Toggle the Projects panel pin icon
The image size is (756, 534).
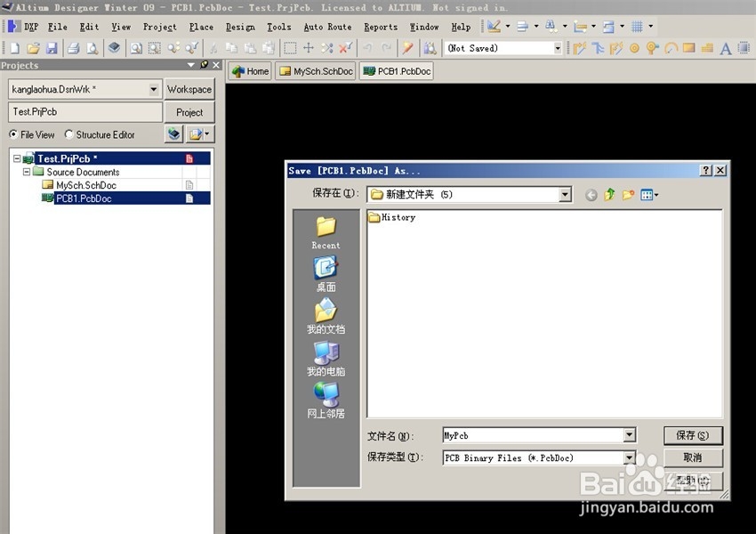coord(204,65)
